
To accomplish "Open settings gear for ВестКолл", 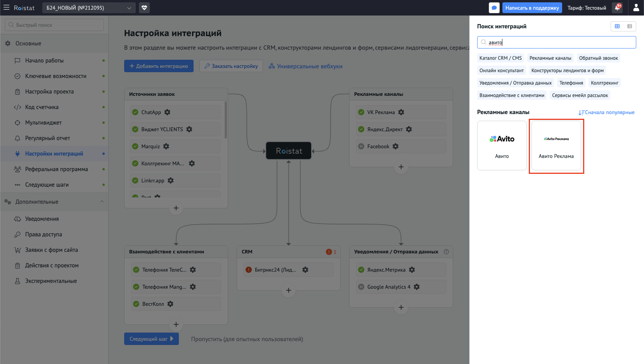I will (x=170, y=304).
